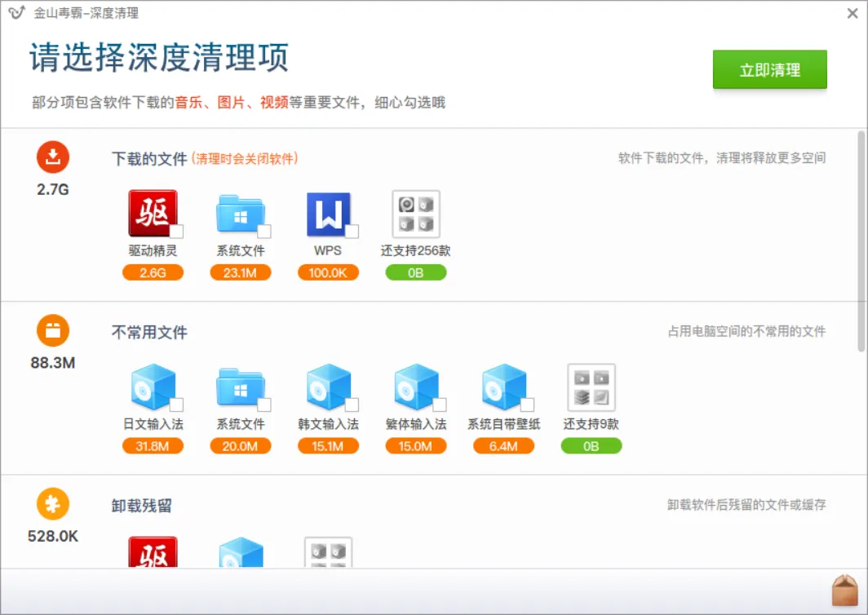Click the green 0B badge under 还支持256款
The width and height of the screenshot is (868, 615).
pyautogui.click(x=416, y=272)
